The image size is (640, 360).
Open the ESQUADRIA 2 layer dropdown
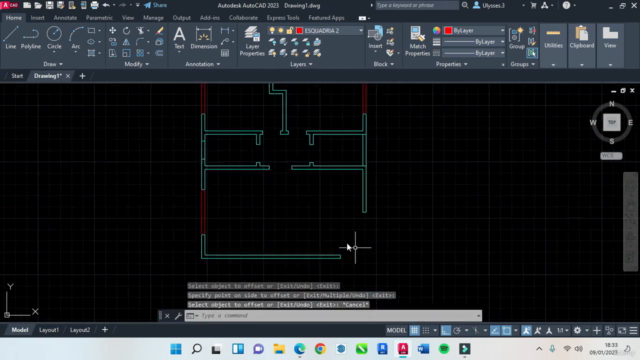tap(361, 31)
